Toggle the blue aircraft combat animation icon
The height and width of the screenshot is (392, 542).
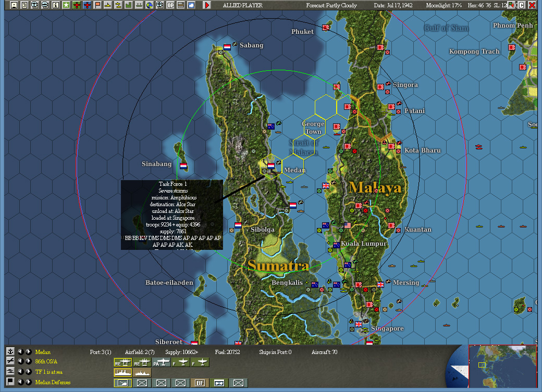(87, 5)
